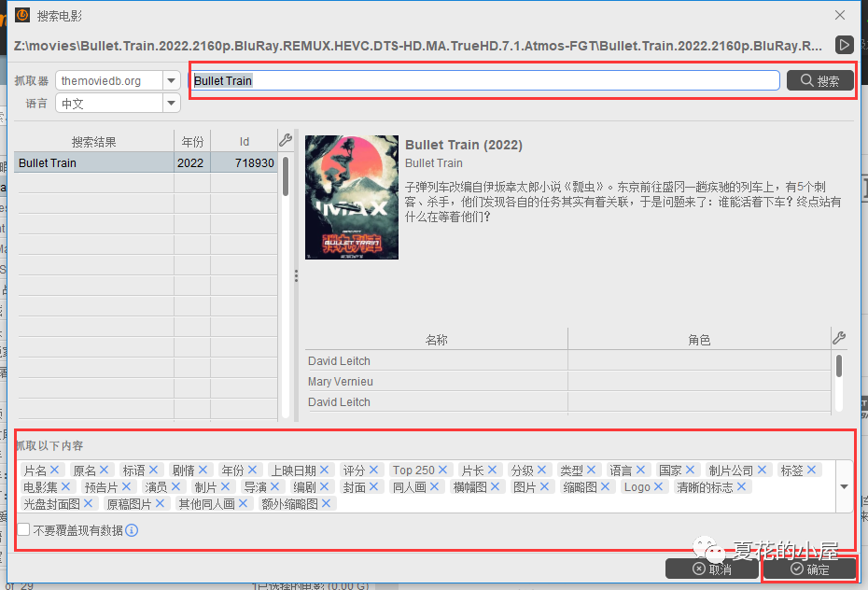This screenshot has width=868, height=590.
Task: Click the Bullet Train poster thumbnail
Action: tap(351, 197)
